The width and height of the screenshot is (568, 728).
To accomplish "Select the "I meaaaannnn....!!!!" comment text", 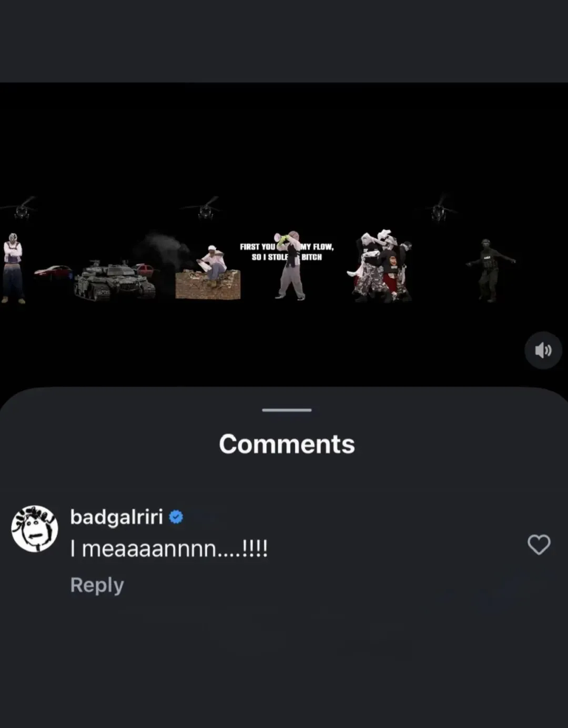I will (x=169, y=549).
